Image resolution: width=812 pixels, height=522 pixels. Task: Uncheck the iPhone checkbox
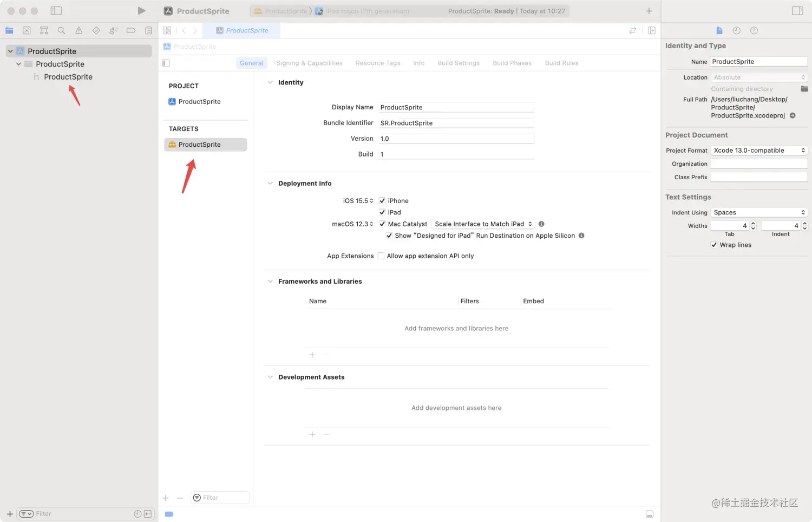[x=382, y=201]
